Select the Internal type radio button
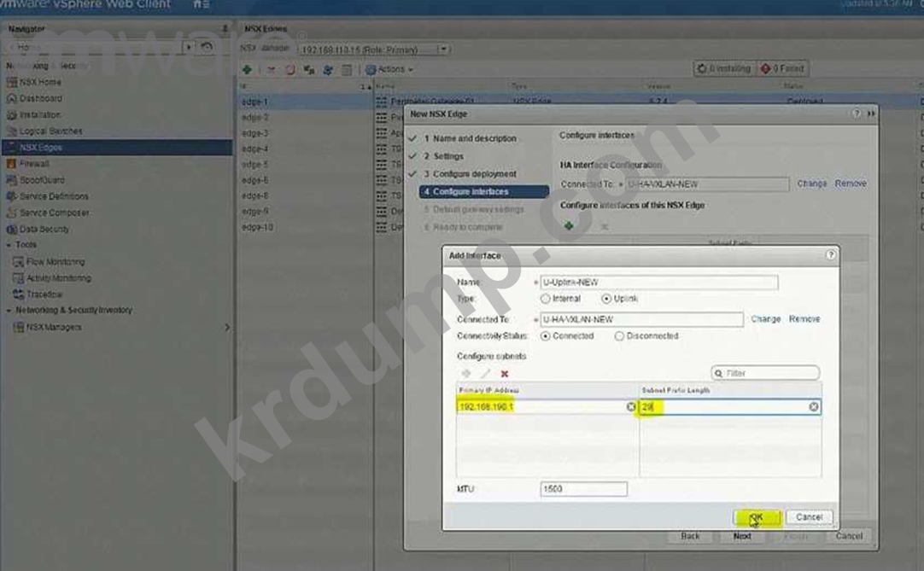The image size is (924, 571). point(545,299)
